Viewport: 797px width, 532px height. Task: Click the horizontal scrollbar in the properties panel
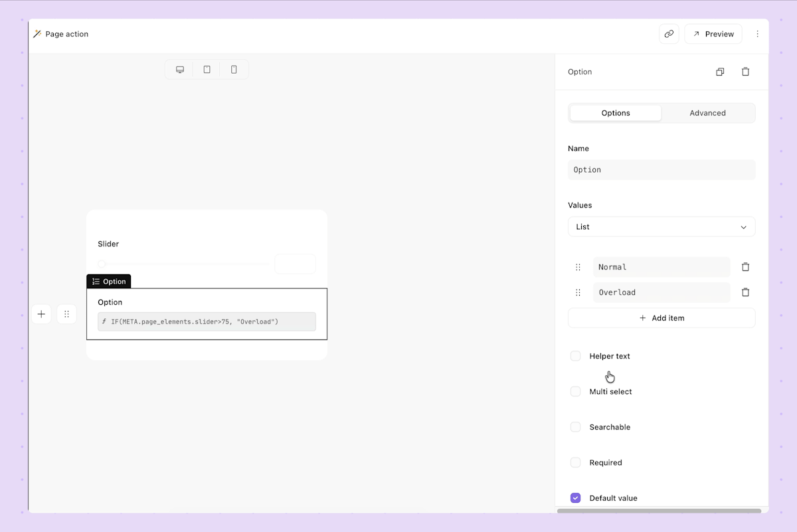[659, 511]
